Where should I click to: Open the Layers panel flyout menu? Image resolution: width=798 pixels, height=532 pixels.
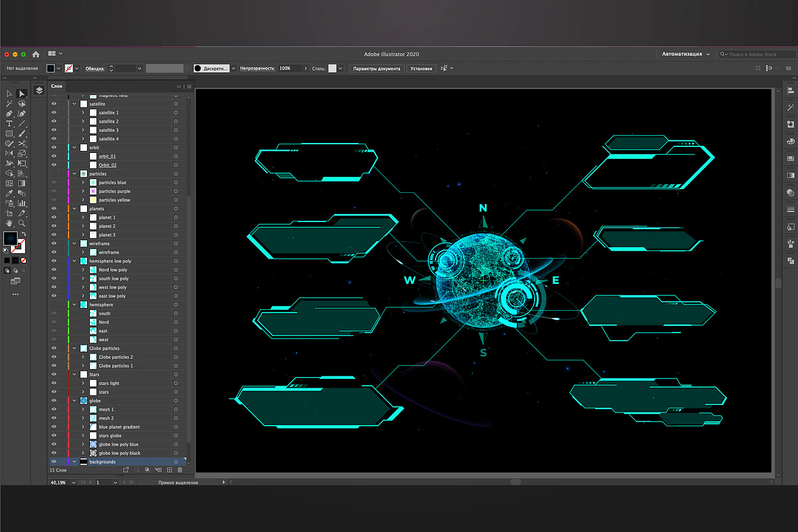pyautogui.click(x=189, y=86)
